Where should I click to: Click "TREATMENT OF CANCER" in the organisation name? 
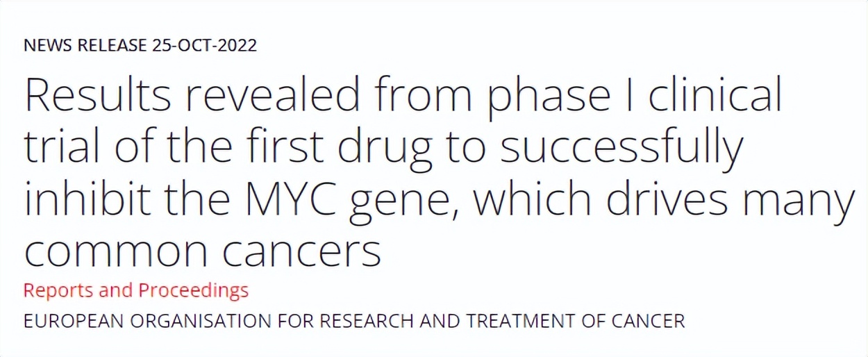pyautogui.click(x=576, y=322)
